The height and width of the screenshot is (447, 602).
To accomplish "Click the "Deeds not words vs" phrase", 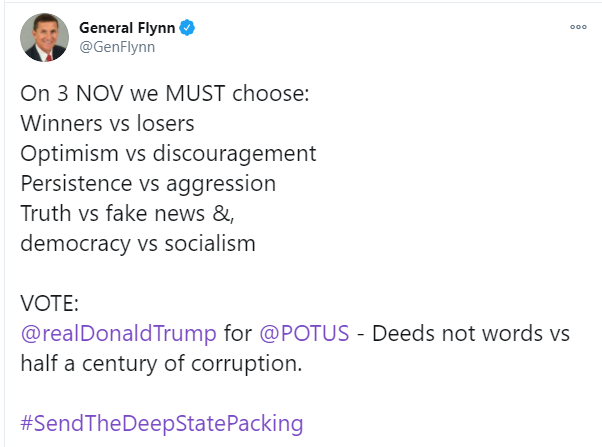I will [471, 333].
